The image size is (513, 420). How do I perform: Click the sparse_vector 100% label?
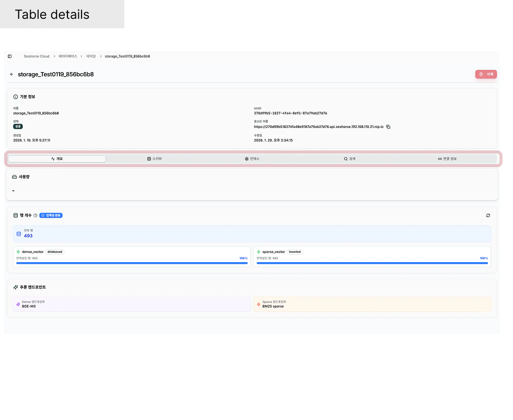click(x=484, y=258)
